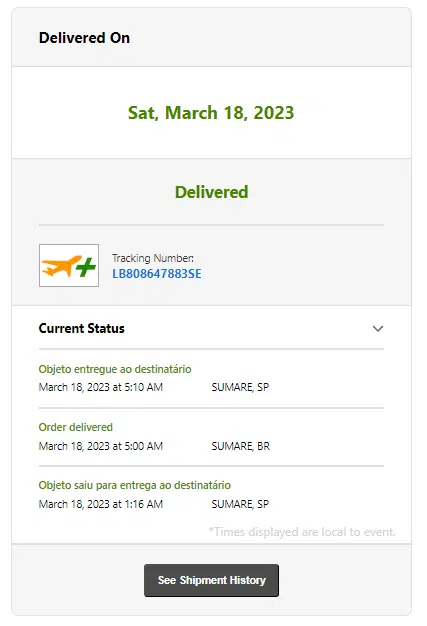Select the Delivered On header

(x=84, y=38)
